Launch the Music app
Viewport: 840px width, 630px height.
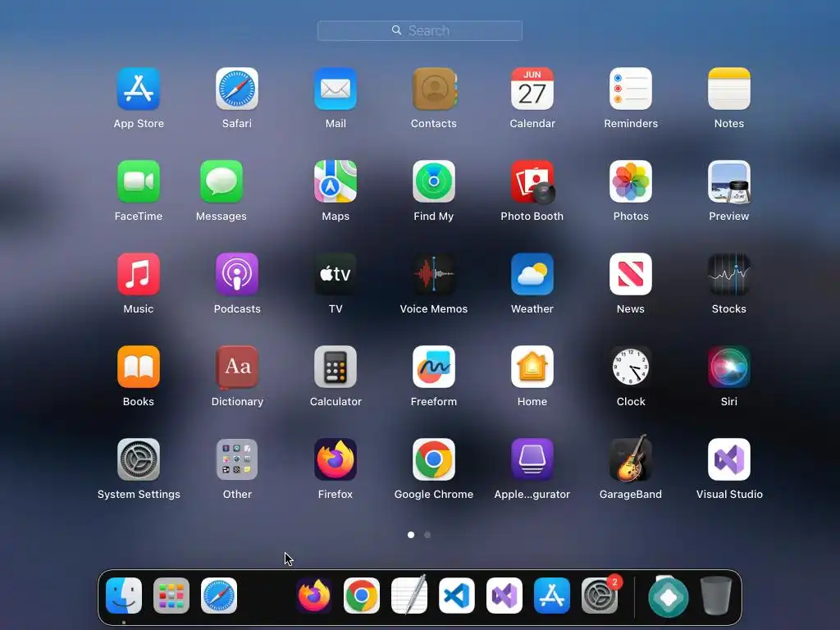pos(138,274)
